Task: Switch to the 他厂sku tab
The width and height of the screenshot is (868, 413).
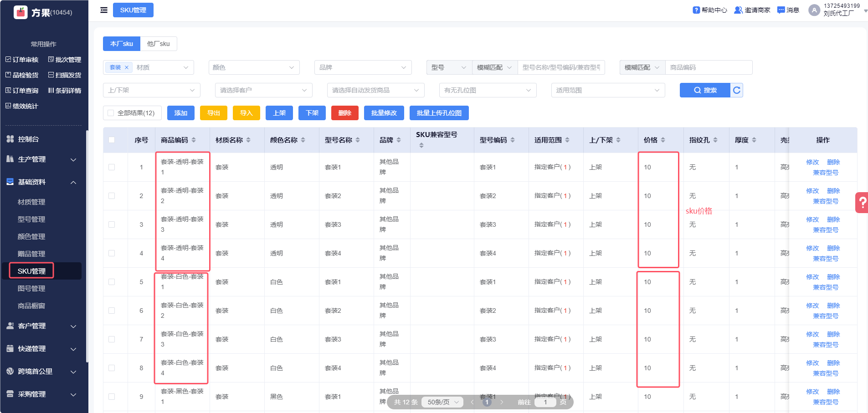Action: (x=158, y=44)
